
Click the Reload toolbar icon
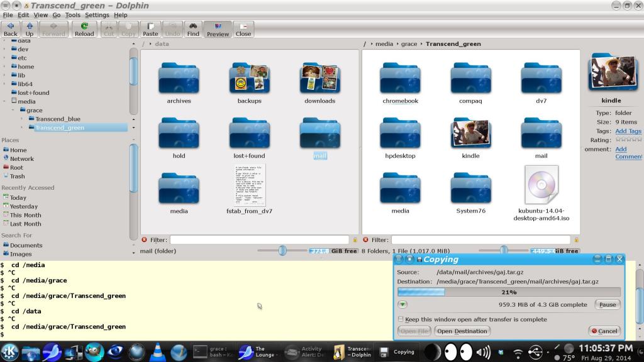(x=84, y=29)
